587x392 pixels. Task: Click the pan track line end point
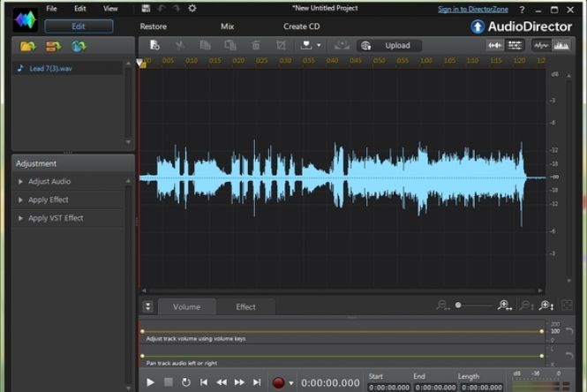point(541,356)
